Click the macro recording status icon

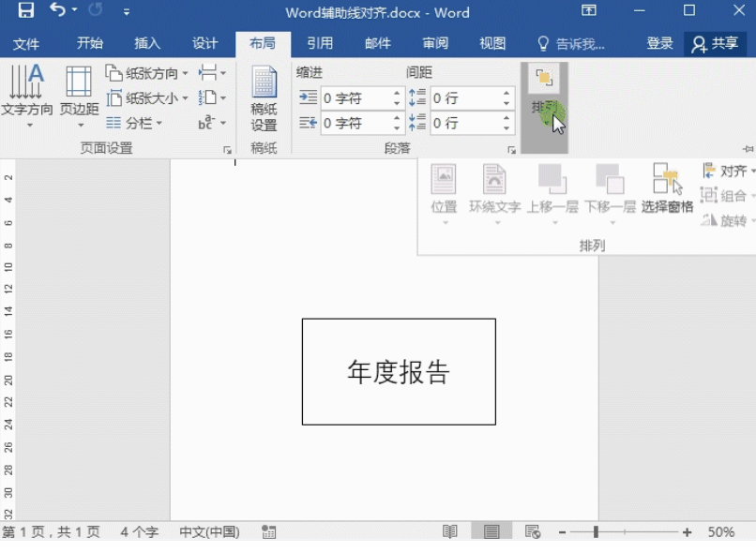coord(268,531)
